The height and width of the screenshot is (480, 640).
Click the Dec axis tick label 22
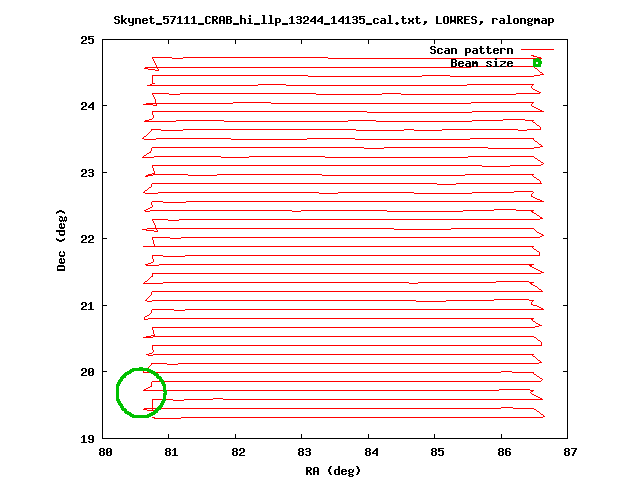87,239
